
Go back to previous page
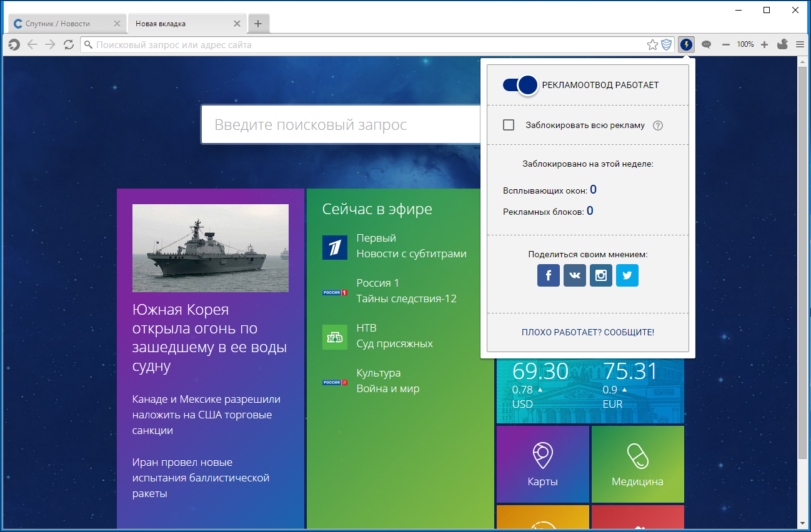[32, 45]
